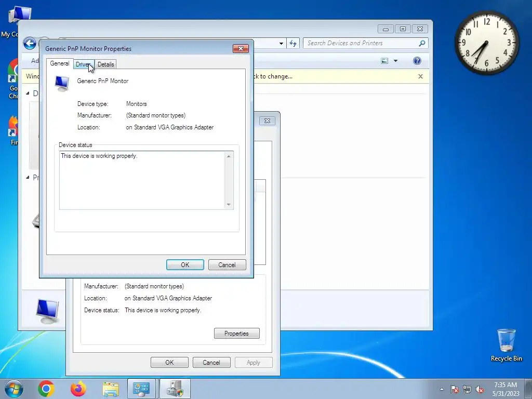Maximize the Devices and Printers window

[403, 29]
